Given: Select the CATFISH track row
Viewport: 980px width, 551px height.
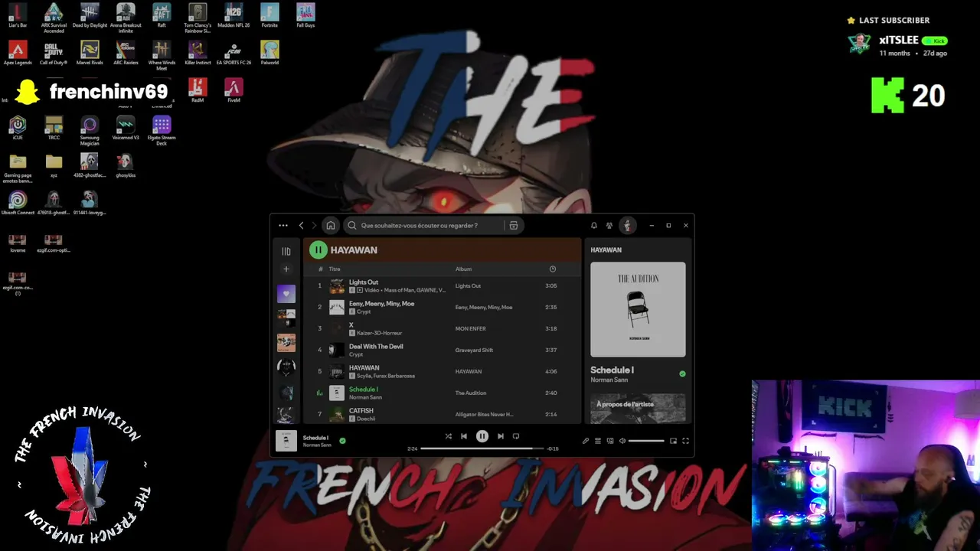Looking at the screenshot, I should pyautogui.click(x=442, y=414).
